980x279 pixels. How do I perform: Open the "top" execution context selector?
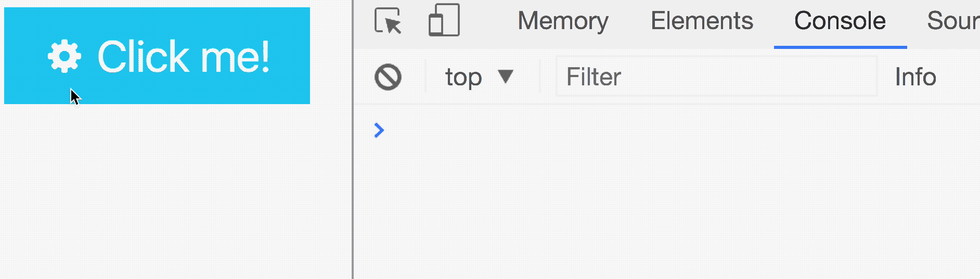click(x=463, y=78)
